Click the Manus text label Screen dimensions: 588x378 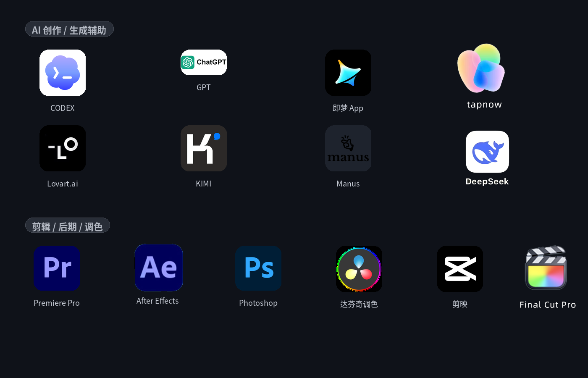[x=348, y=184]
